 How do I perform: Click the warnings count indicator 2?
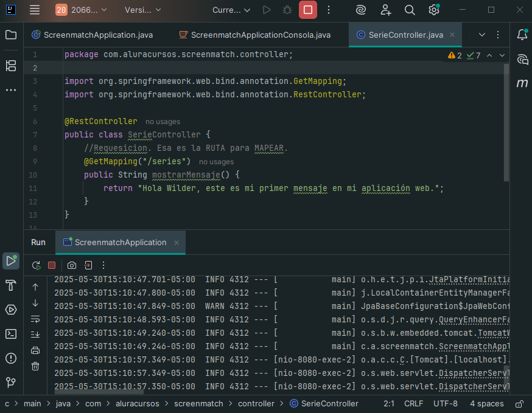click(x=455, y=55)
